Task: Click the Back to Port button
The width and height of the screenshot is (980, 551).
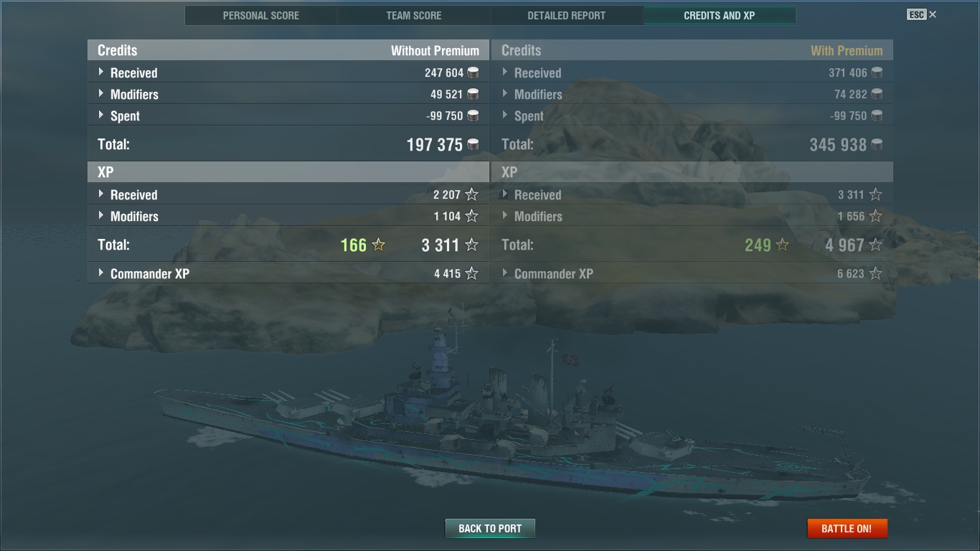Action: [x=490, y=529]
